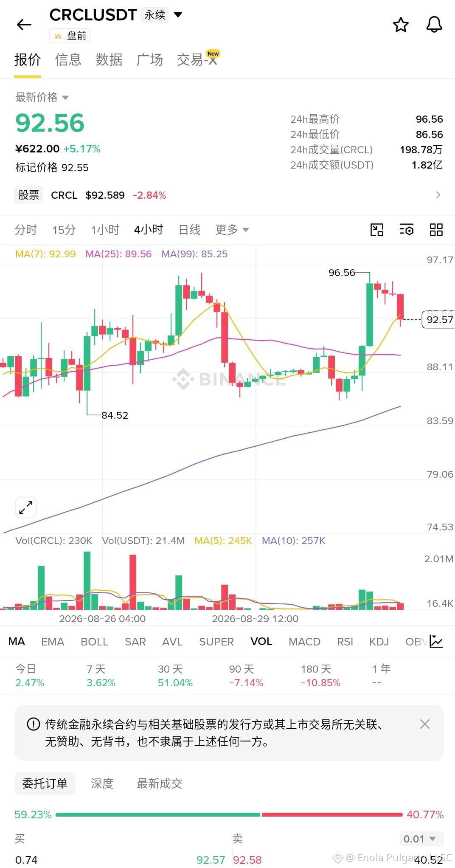The width and height of the screenshot is (455, 868).
Task: Expand 更多 timeframe options
Action: point(232,230)
